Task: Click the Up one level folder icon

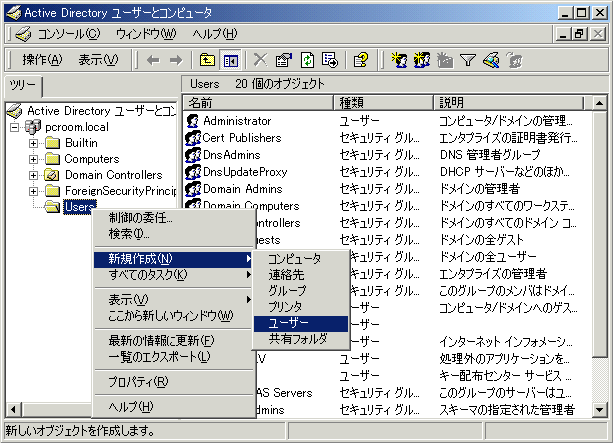Action: pos(207,60)
